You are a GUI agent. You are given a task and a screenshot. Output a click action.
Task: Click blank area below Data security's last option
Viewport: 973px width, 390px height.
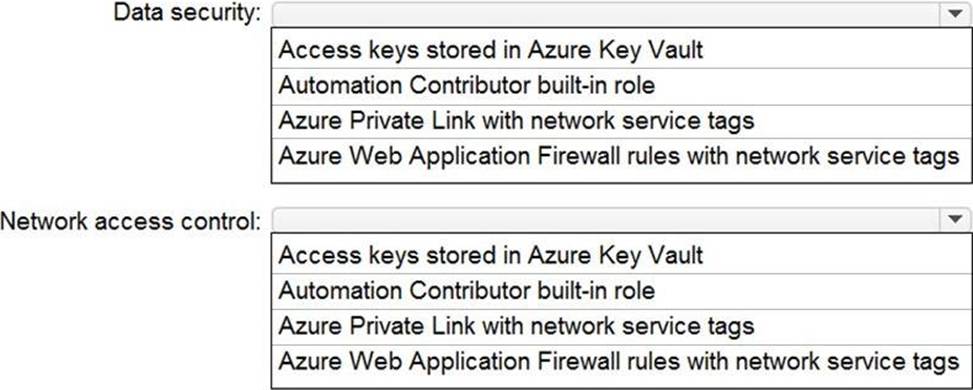pos(619,177)
